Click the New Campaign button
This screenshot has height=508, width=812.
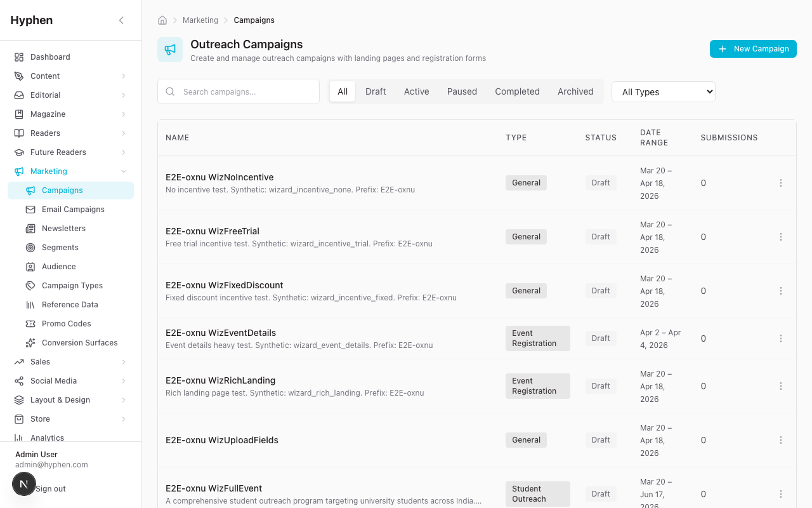pyautogui.click(x=753, y=48)
